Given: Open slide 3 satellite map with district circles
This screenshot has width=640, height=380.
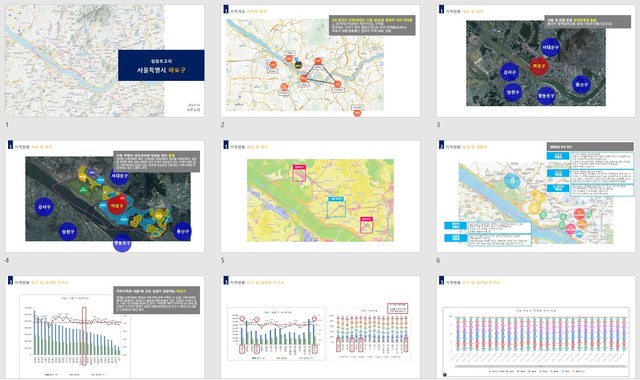Looking at the screenshot, I should 536,61.
